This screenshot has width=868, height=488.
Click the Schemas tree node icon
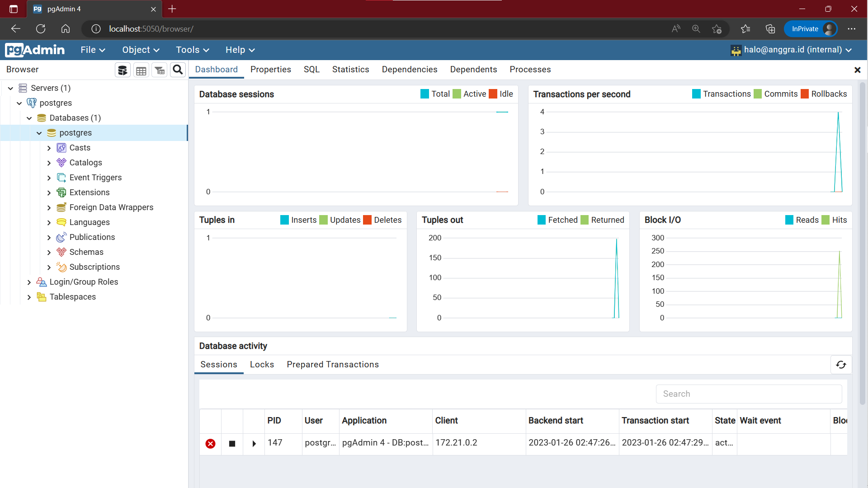61,252
